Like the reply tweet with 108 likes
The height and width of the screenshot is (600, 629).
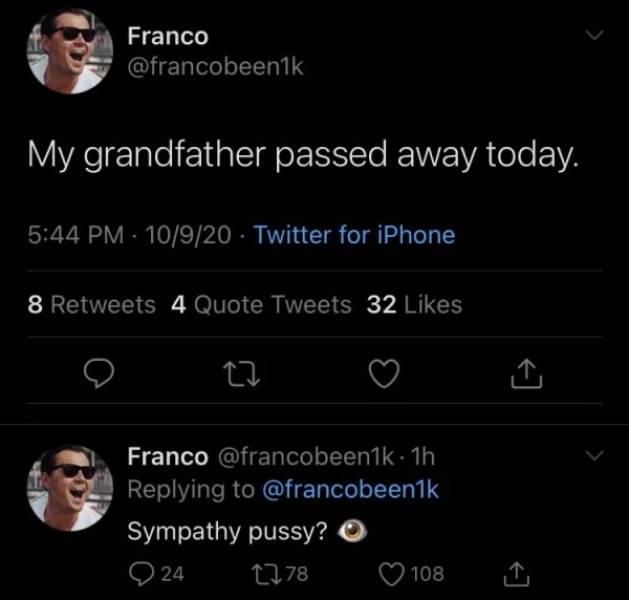point(390,574)
